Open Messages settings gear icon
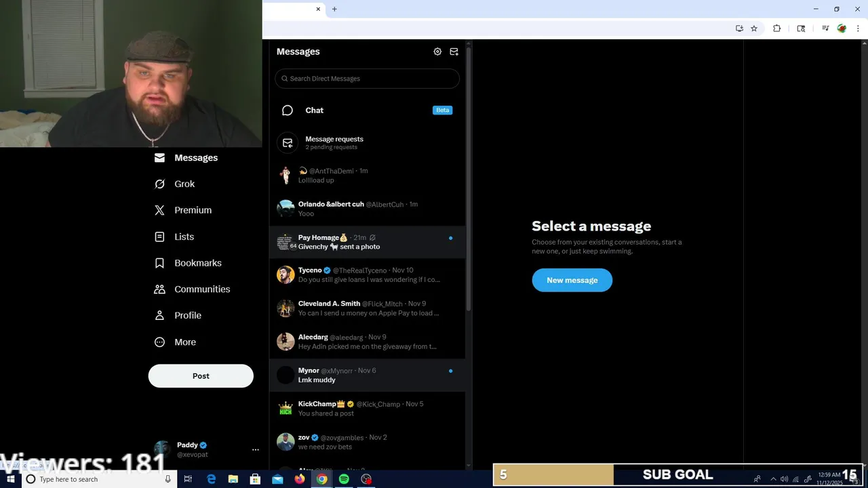 click(437, 52)
